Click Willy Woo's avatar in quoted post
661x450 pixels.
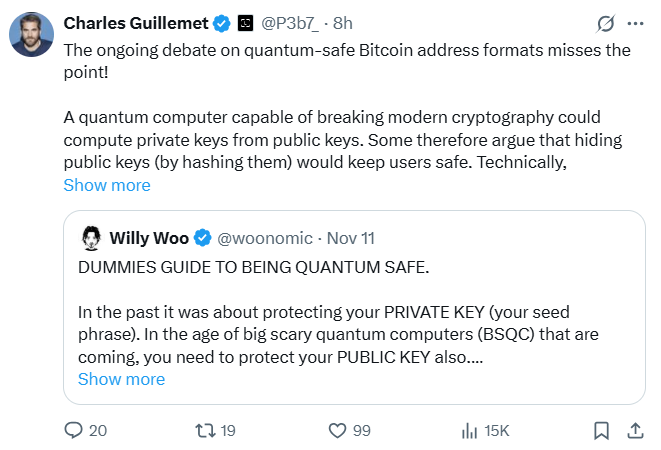coord(90,238)
